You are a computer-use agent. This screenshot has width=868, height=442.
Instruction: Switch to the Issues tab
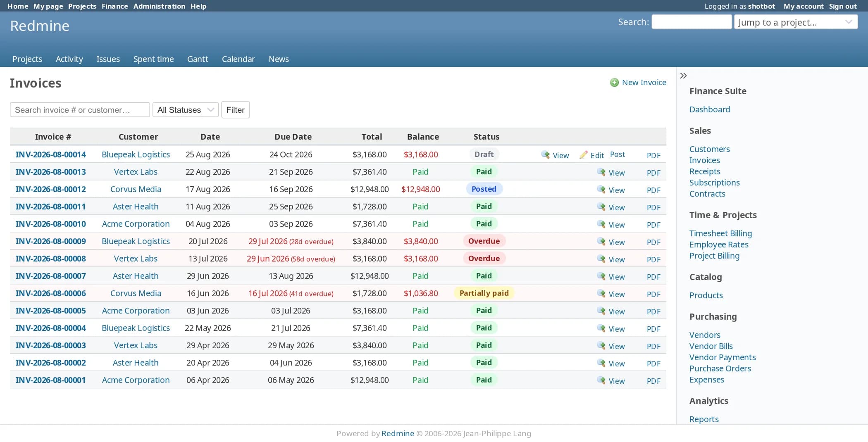pyautogui.click(x=108, y=59)
